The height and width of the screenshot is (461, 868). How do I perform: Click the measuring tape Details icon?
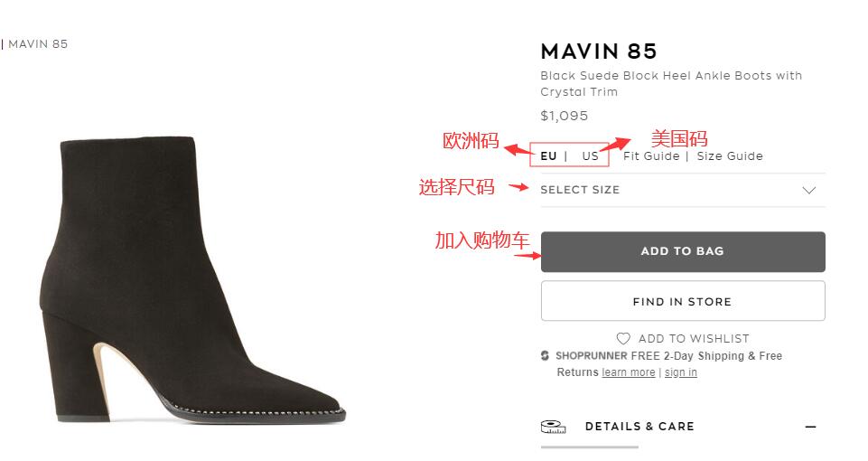pyautogui.click(x=553, y=427)
